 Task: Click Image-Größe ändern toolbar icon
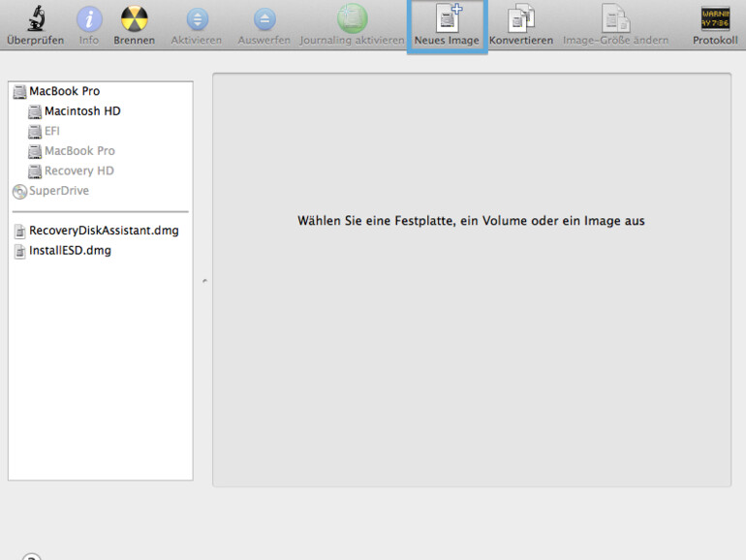click(x=615, y=18)
